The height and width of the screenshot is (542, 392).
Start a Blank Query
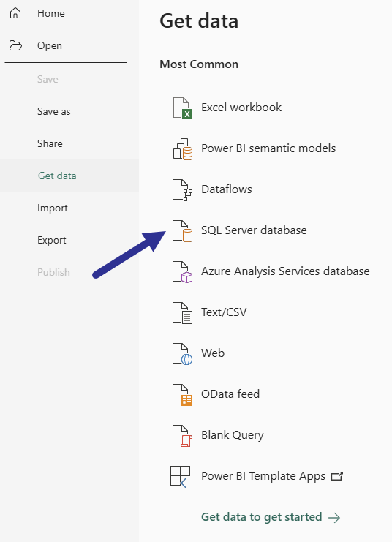(233, 435)
